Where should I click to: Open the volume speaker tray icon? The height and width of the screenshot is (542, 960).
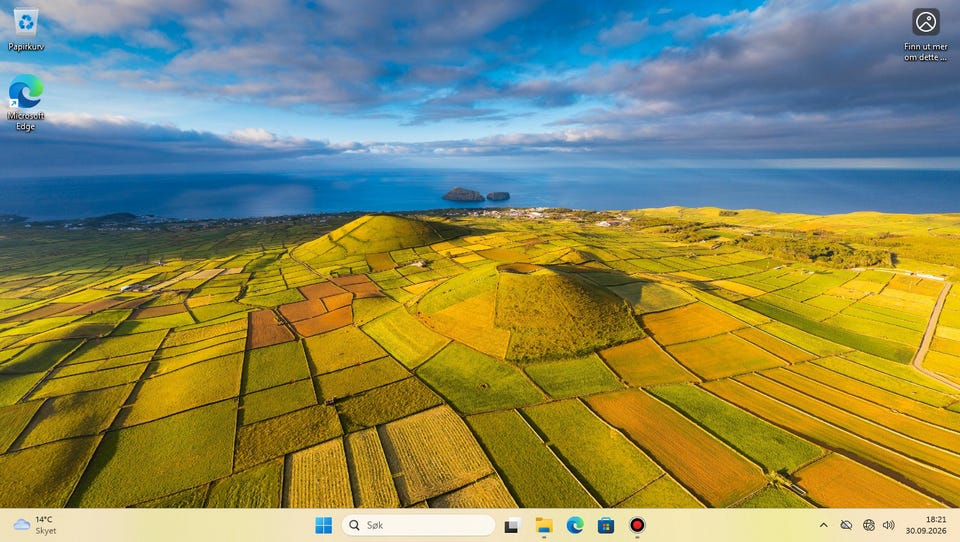889,525
